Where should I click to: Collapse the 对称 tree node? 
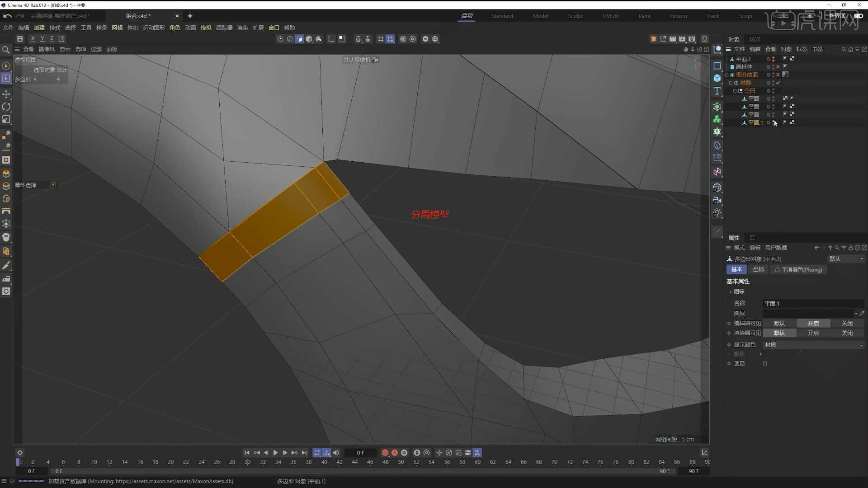pos(731,83)
